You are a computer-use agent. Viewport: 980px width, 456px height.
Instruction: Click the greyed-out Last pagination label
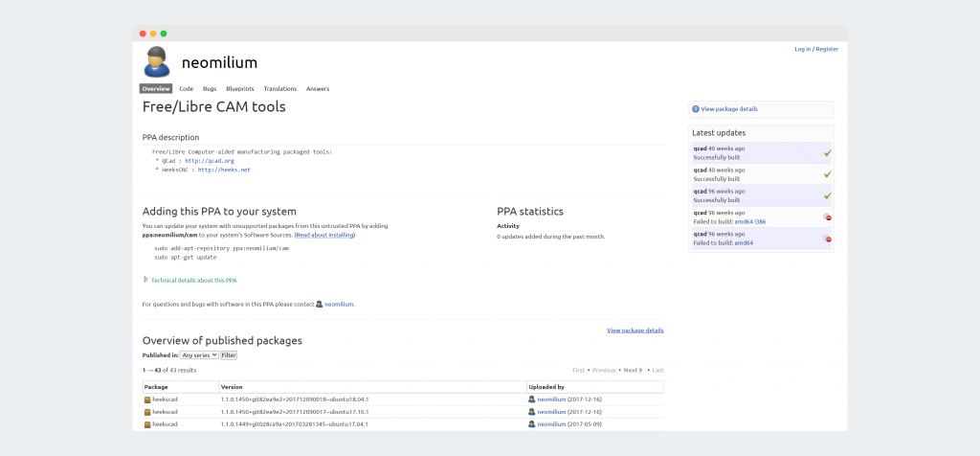click(658, 371)
